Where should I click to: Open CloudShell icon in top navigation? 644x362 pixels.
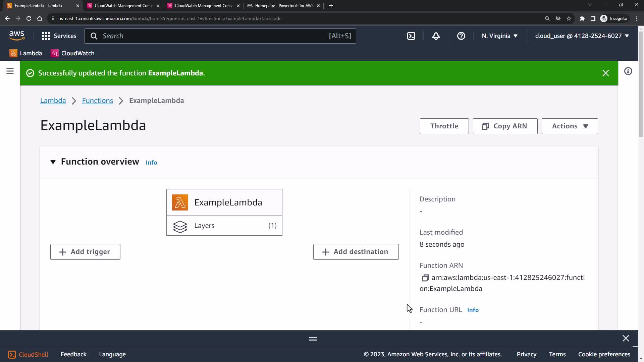411,36
